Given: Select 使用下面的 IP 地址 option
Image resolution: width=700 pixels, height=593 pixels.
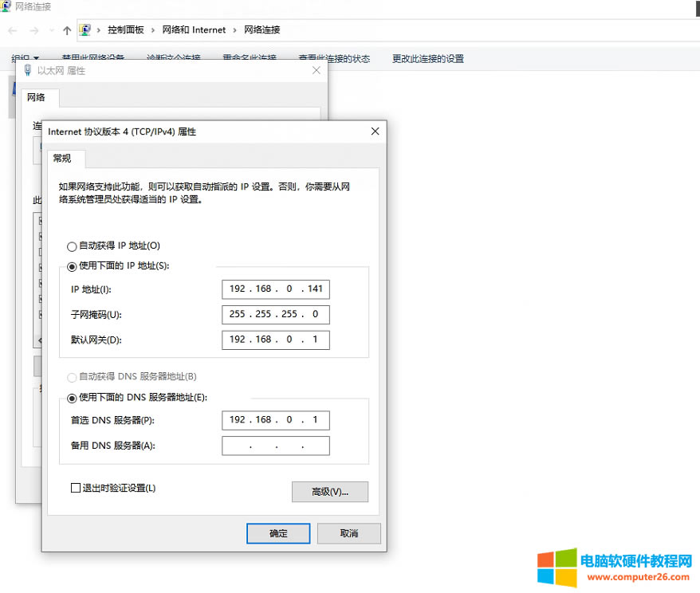Looking at the screenshot, I should point(73,266).
